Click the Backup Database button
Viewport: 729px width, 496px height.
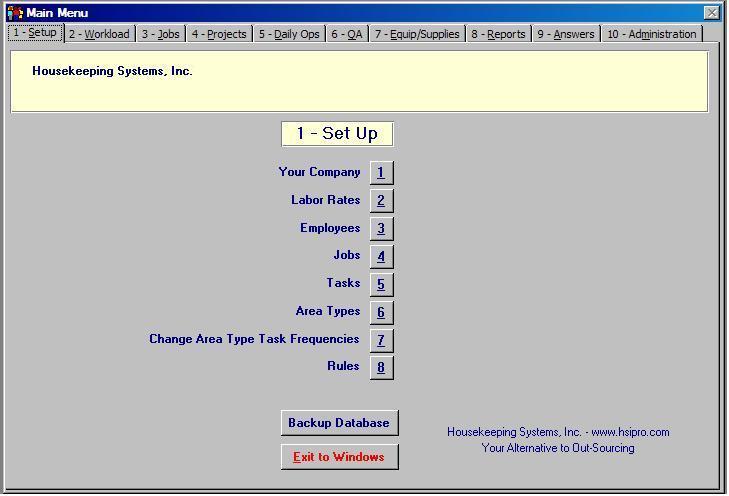339,423
